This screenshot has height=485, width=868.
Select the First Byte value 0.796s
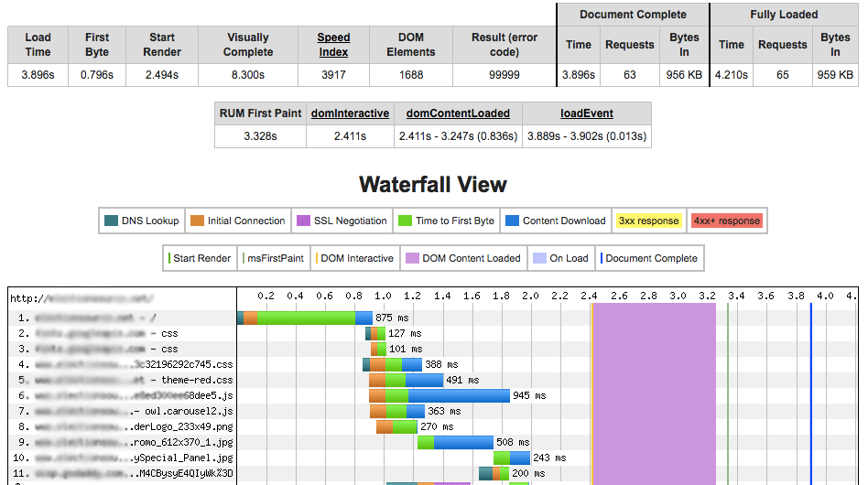click(97, 75)
